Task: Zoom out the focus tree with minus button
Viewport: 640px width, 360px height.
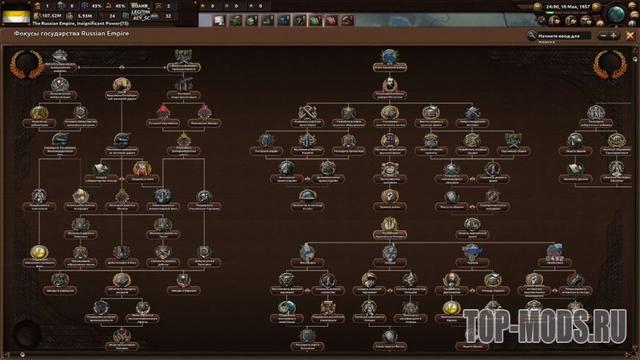Action: click(x=603, y=36)
